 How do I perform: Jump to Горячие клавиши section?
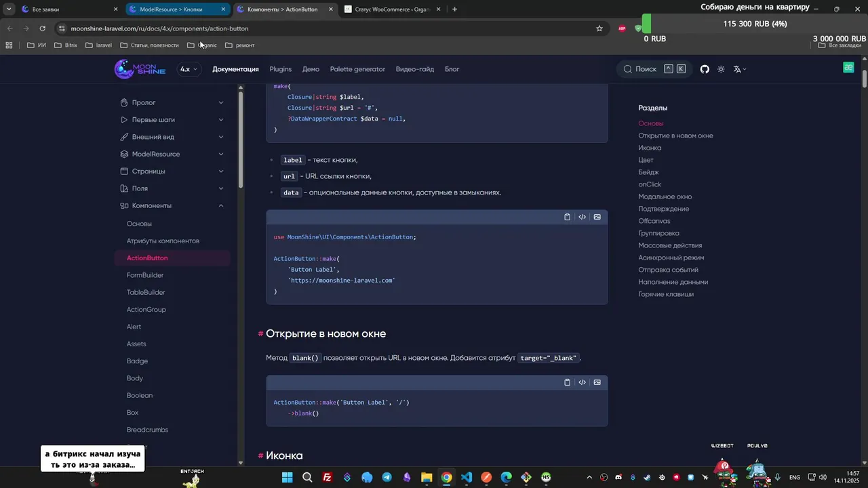(x=666, y=294)
